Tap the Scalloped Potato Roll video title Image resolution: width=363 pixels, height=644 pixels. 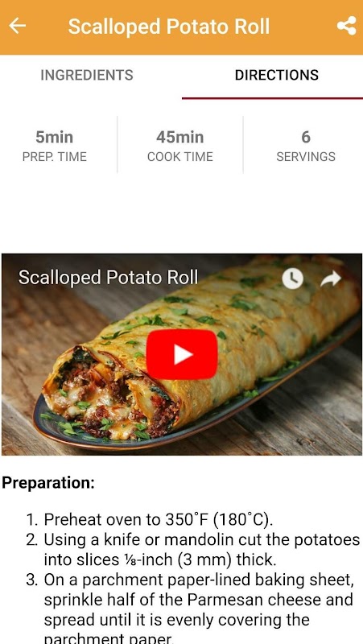pyautogui.click(x=109, y=277)
